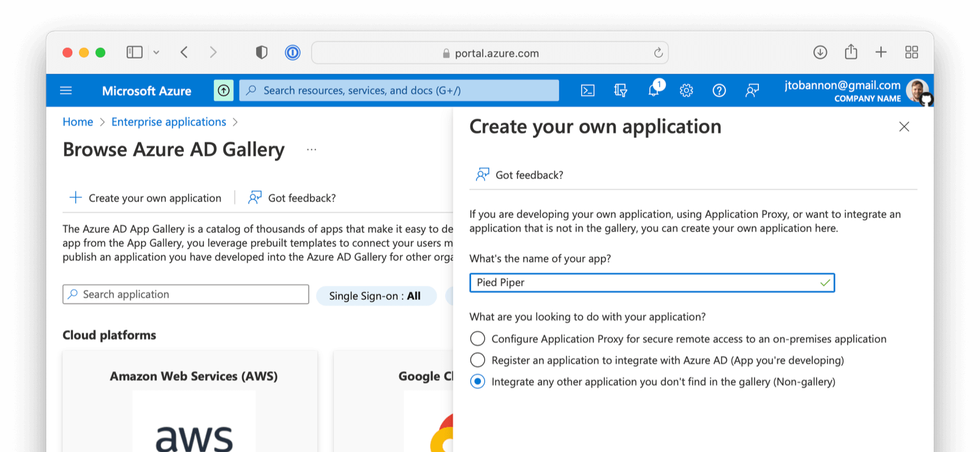Go forward with Safari forward arrow
Image resolution: width=980 pixels, height=452 pixels.
[213, 53]
